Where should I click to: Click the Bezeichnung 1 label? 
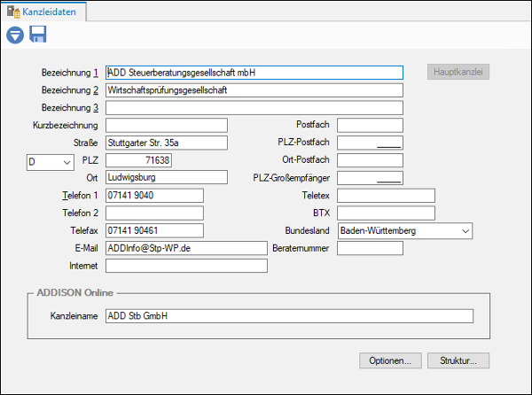[69, 73]
